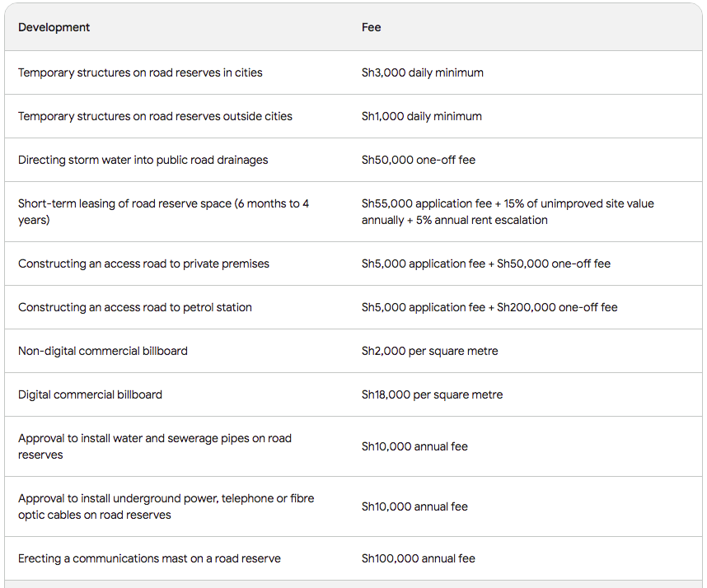The image size is (707, 588).
Task: Click Temporary structures outside cities row
Action: 353,116
